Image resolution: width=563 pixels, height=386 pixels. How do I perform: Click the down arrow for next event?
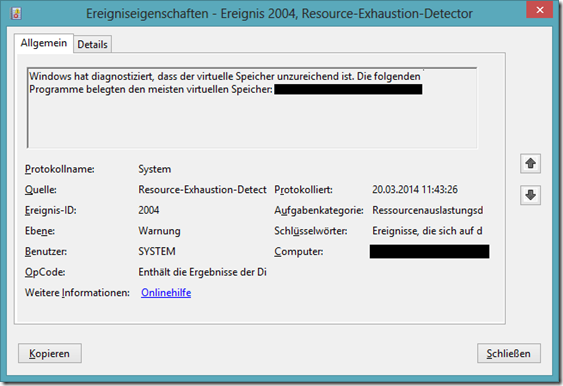click(x=530, y=195)
